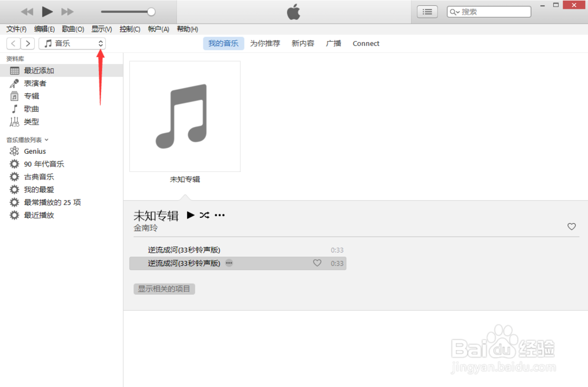
Task: Toggle the heart on 未知专辑
Action: pos(571,226)
